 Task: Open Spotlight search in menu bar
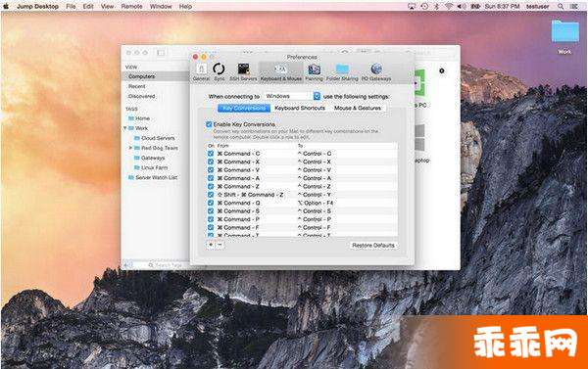(561, 7)
